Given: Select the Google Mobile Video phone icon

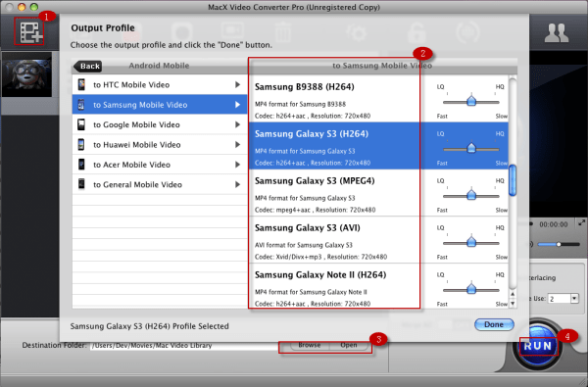Looking at the screenshot, I should tap(81, 124).
